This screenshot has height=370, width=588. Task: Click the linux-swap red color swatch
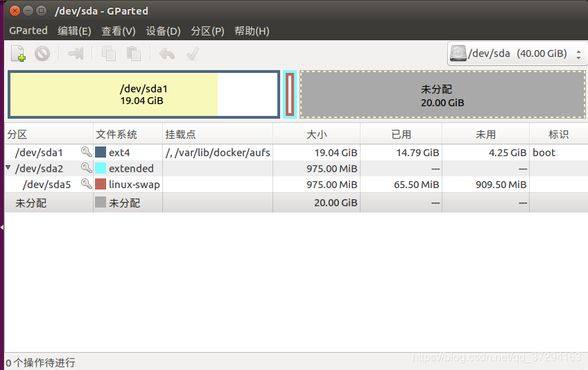pos(101,184)
